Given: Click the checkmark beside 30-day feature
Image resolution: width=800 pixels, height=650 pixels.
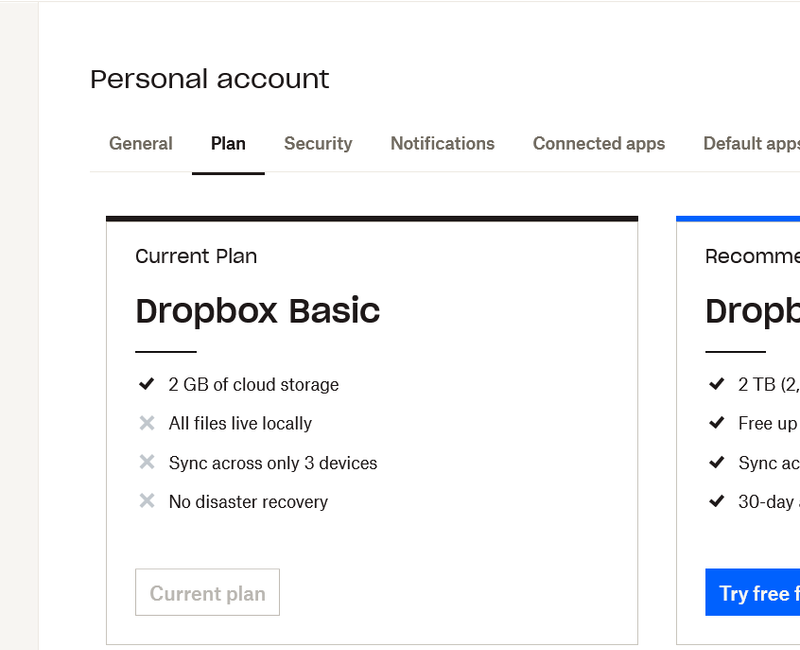Looking at the screenshot, I should coord(716,501).
